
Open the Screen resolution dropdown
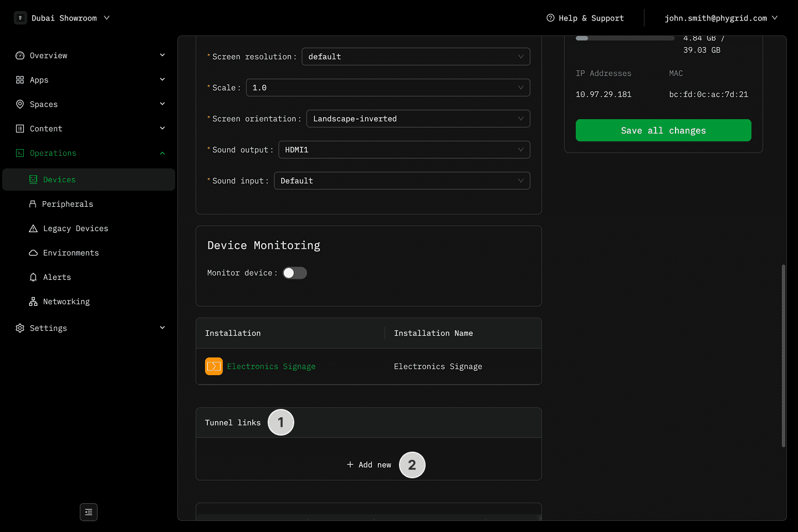coord(416,57)
